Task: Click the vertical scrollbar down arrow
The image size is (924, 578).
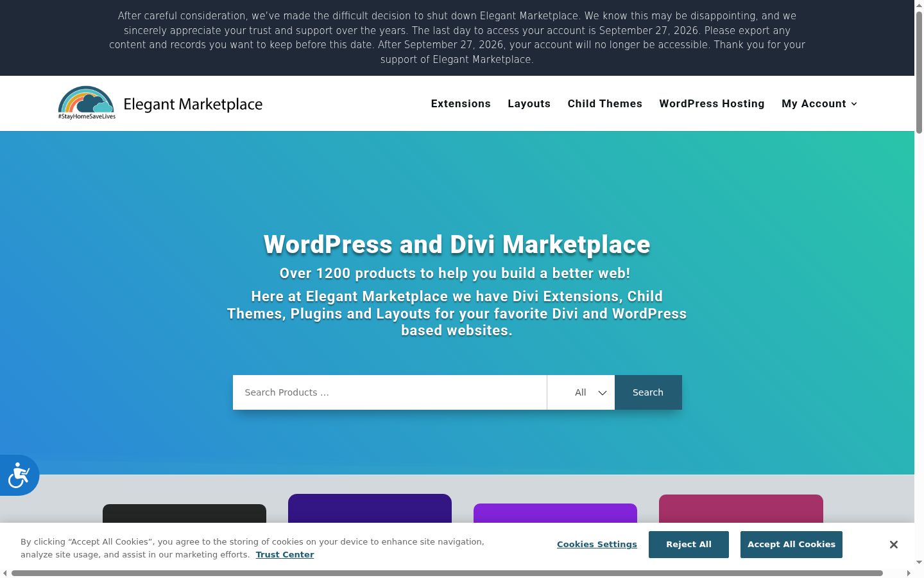Action: click(x=919, y=563)
